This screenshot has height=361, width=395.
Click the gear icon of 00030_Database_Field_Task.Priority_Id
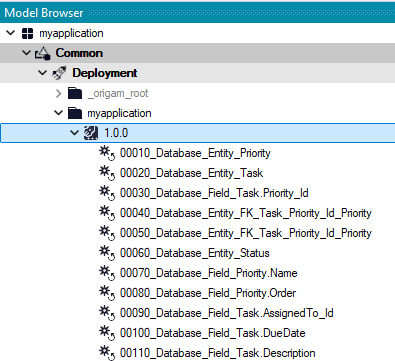coord(107,193)
